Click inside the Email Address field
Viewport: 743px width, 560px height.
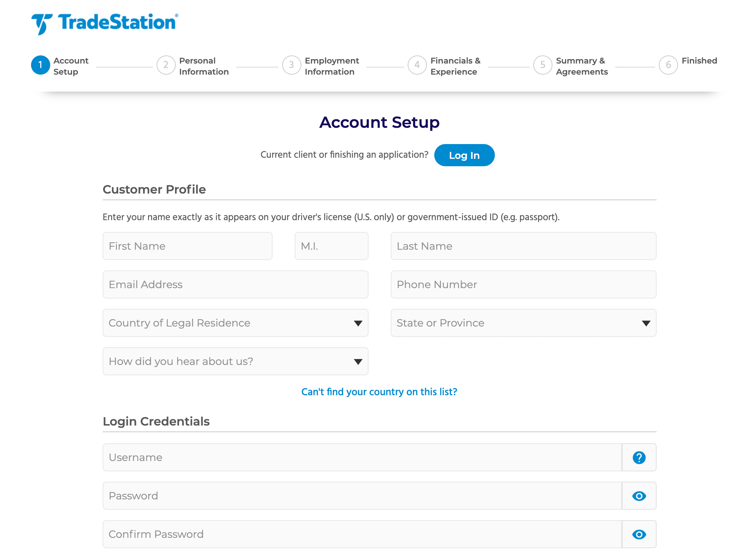[x=235, y=284]
